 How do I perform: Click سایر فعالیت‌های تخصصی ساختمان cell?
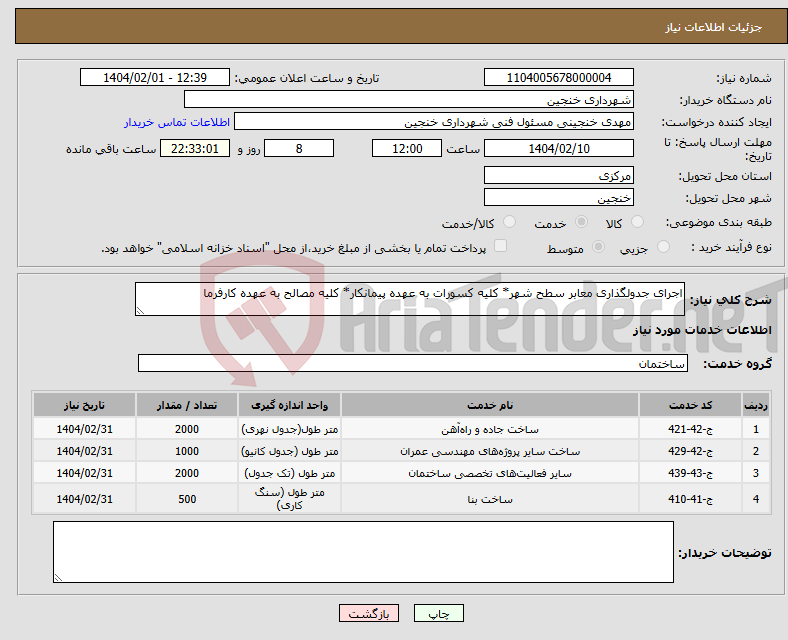tap(490, 474)
